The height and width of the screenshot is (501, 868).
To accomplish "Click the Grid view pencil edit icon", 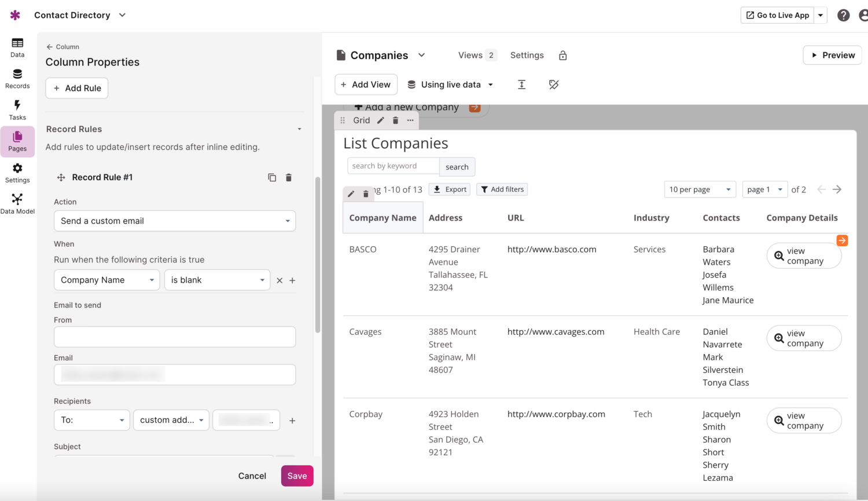I will click(x=381, y=120).
